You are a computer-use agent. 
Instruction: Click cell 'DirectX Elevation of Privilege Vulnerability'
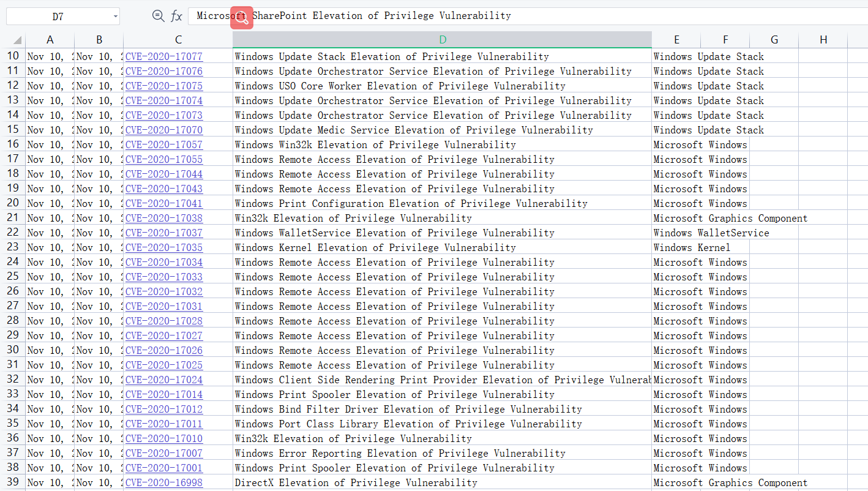443,482
